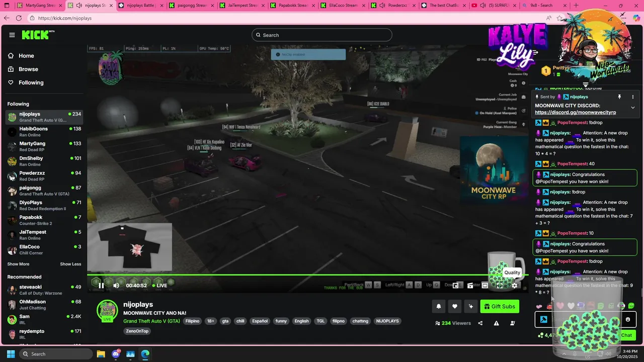Bookmark the page with the star icon
Image resolution: width=644 pixels, height=362 pixels.
(559, 18)
